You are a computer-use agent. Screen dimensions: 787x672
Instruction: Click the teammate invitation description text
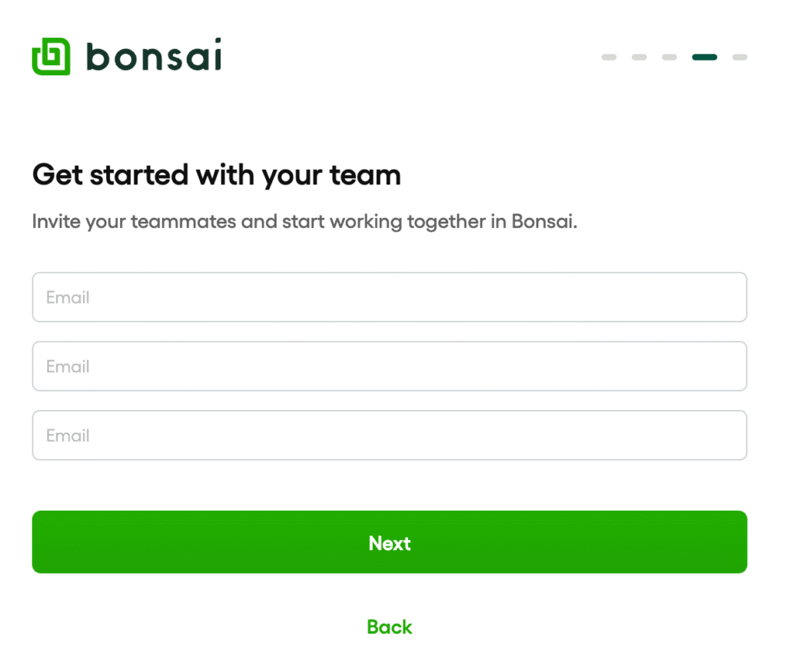(x=303, y=222)
